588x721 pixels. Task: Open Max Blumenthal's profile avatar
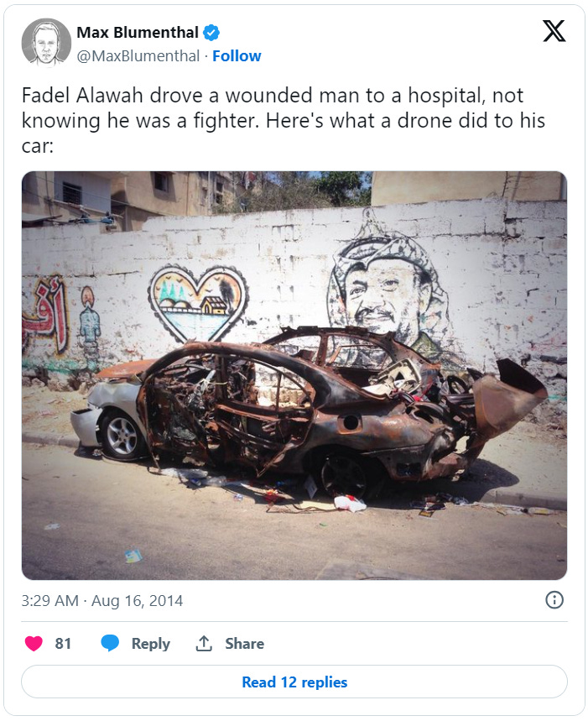(x=46, y=43)
